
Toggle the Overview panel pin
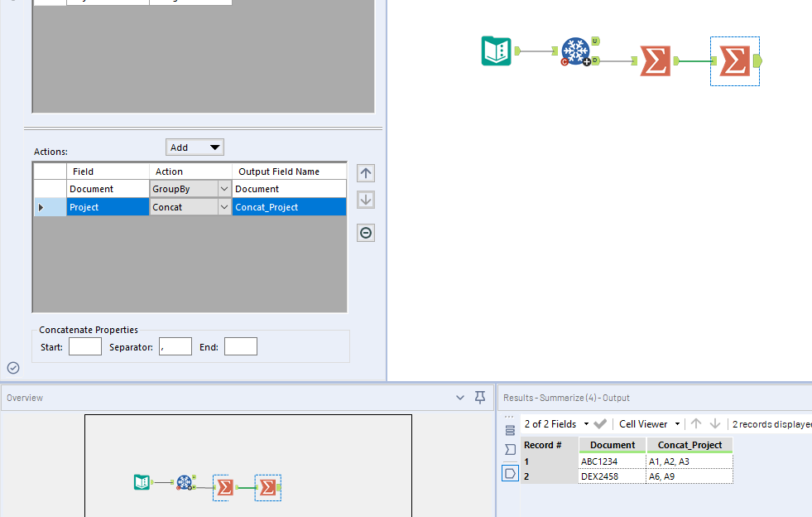[479, 398]
